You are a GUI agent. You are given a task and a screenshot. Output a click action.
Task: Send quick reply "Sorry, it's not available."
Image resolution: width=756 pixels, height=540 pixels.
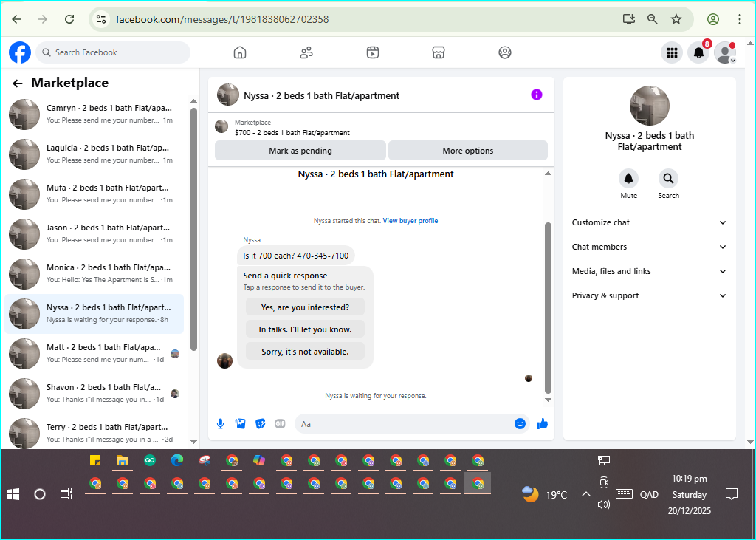point(305,352)
